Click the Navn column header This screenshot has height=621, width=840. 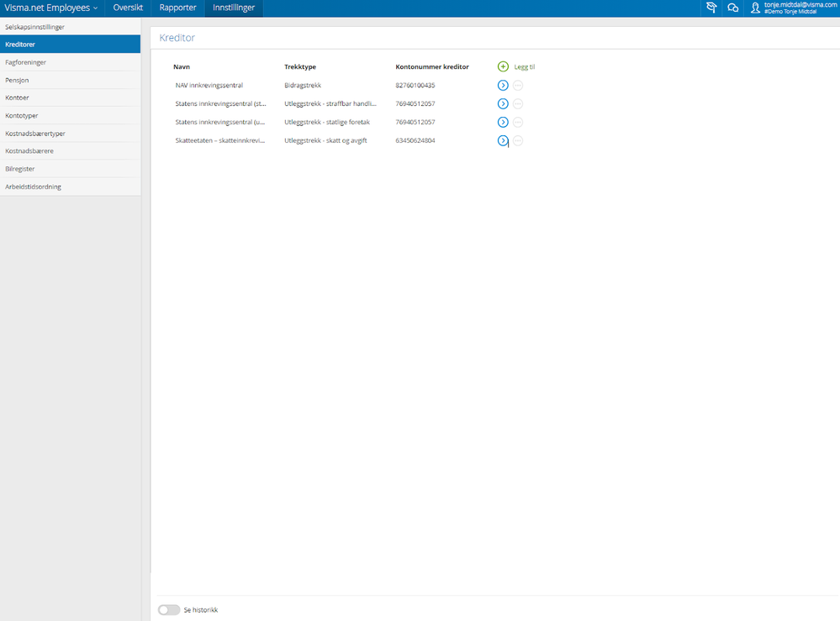[182, 67]
